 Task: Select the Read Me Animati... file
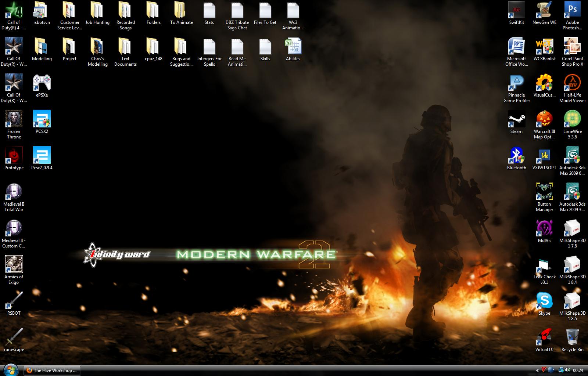pyautogui.click(x=237, y=52)
